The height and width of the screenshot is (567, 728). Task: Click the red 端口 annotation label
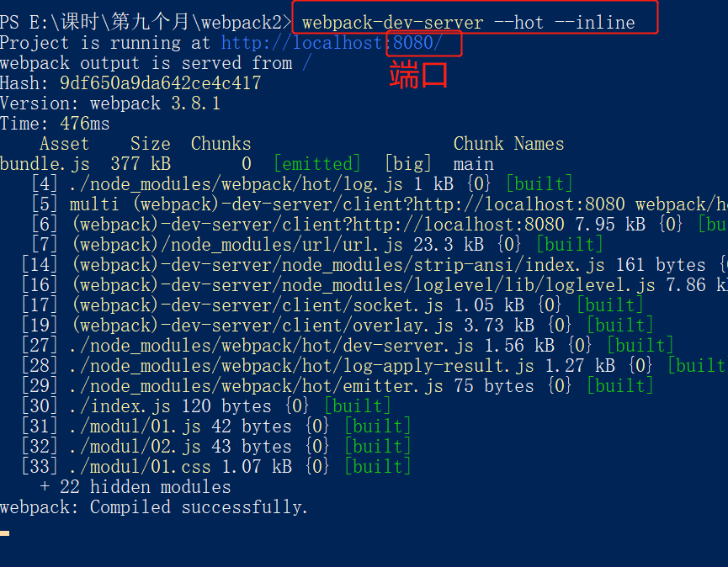(418, 75)
